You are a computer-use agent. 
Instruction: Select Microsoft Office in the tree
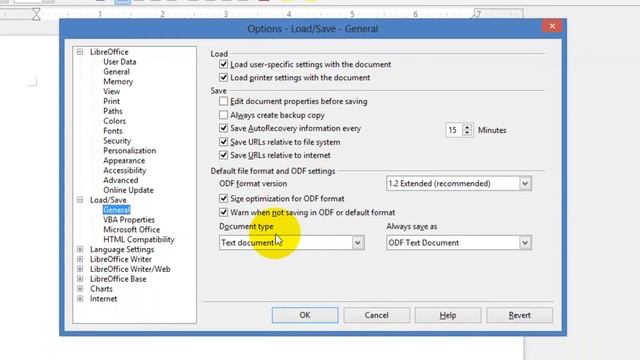pyautogui.click(x=131, y=229)
